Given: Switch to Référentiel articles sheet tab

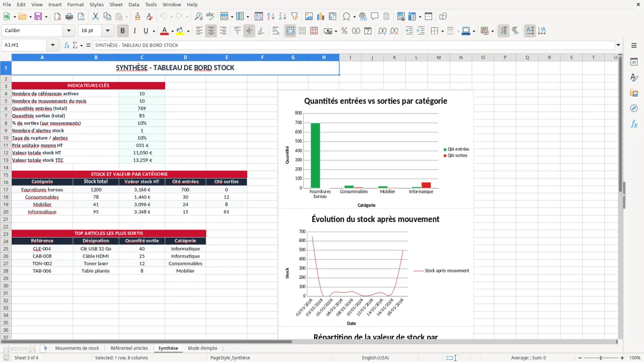Looking at the screenshot, I should (x=129, y=348).
